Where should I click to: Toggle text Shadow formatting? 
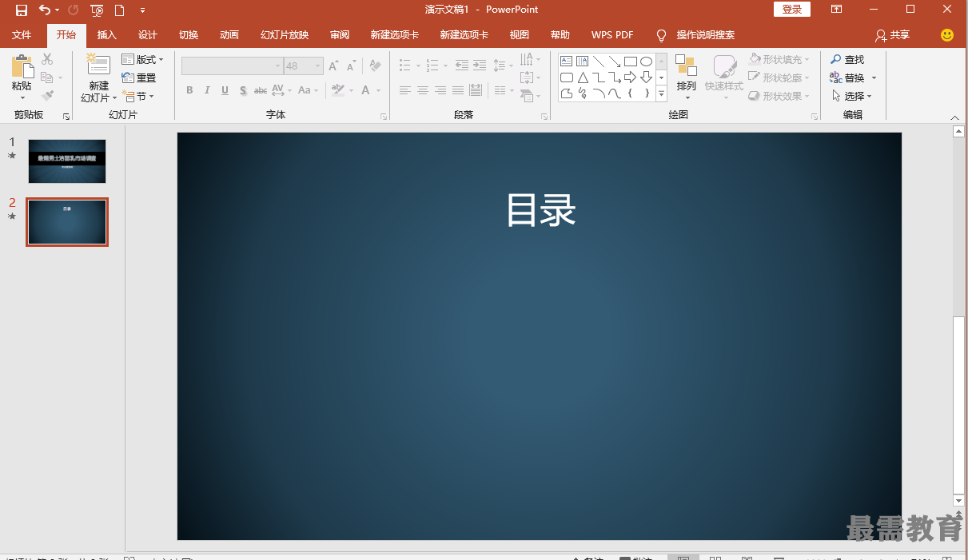click(242, 90)
